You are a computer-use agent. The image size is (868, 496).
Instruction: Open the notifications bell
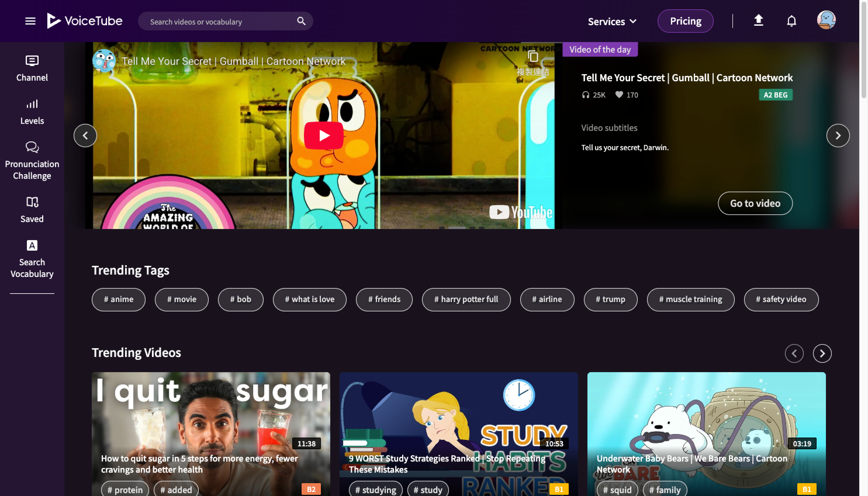tap(791, 21)
